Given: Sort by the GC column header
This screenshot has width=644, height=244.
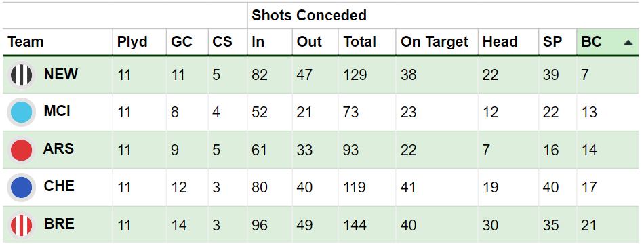Looking at the screenshot, I should [x=182, y=42].
